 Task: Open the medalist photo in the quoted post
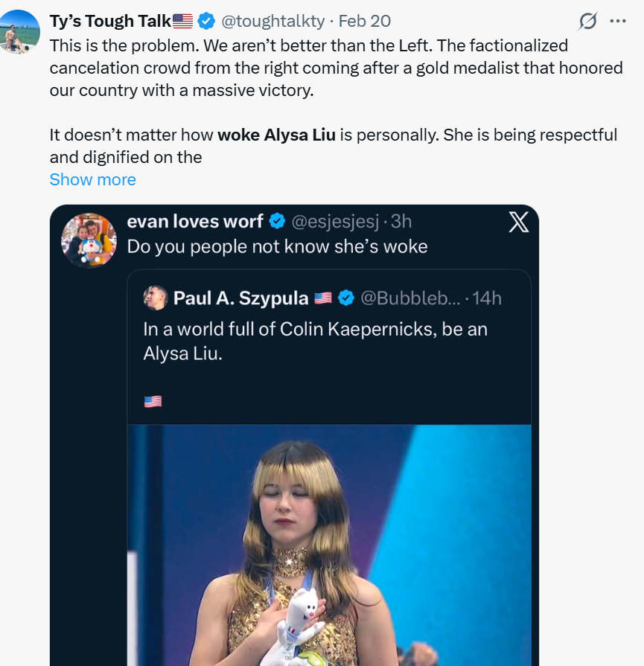(328, 545)
